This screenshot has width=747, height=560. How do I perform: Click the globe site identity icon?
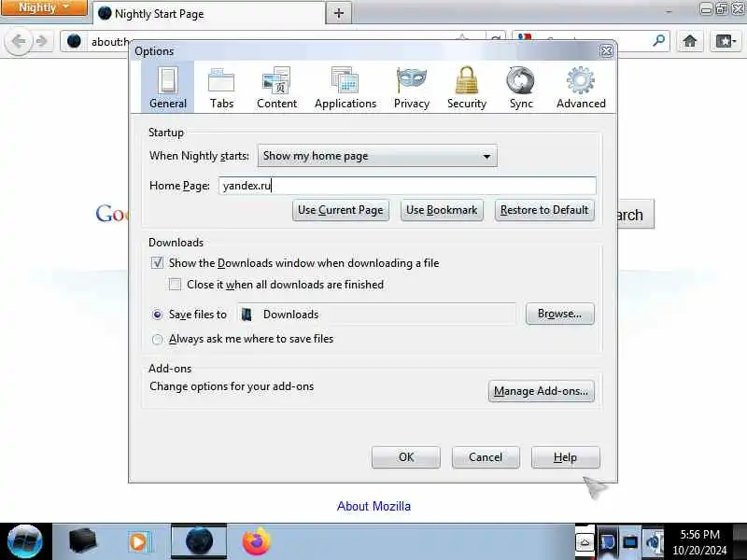(x=74, y=41)
